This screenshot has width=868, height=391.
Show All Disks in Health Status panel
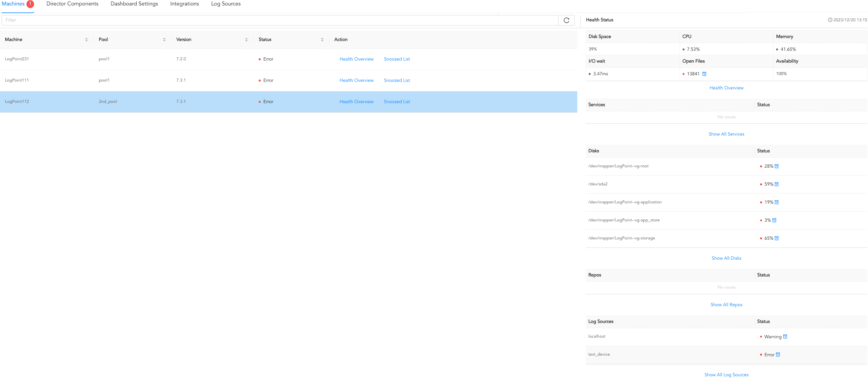pyautogui.click(x=726, y=258)
